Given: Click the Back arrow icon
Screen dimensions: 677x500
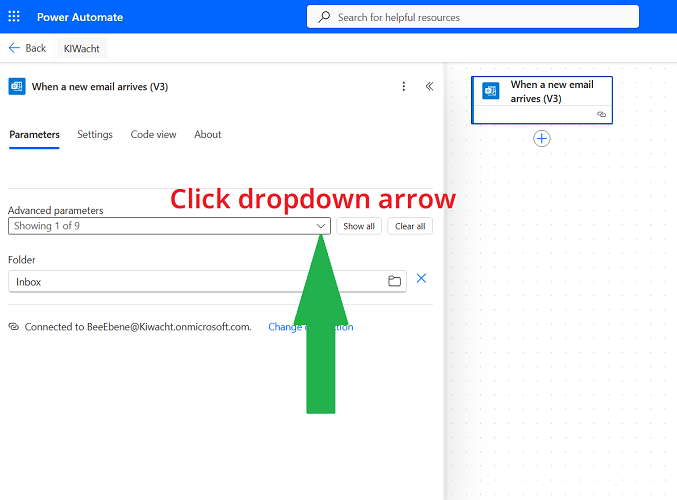Looking at the screenshot, I should pyautogui.click(x=14, y=48).
